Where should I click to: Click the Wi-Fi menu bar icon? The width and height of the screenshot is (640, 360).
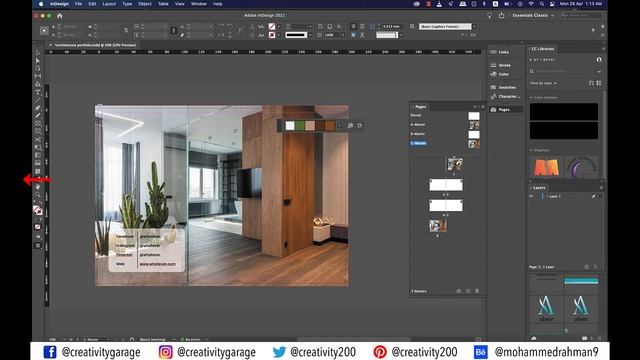[531, 4]
